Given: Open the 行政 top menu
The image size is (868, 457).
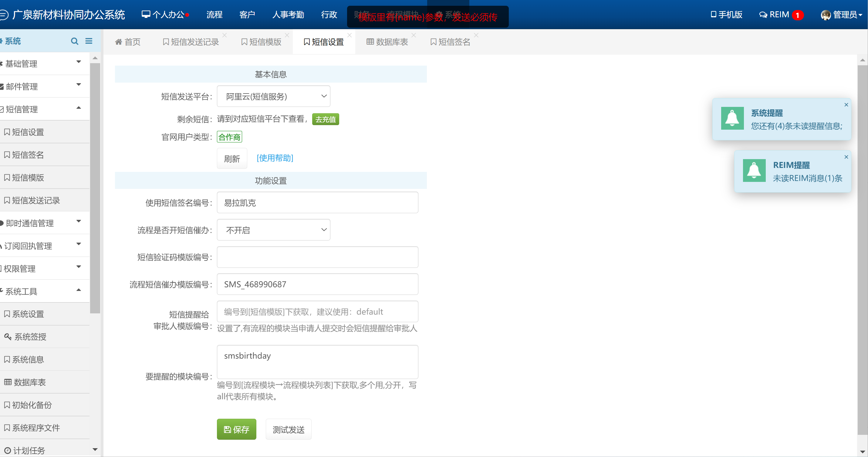Looking at the screenshot, I should (329, 15).
